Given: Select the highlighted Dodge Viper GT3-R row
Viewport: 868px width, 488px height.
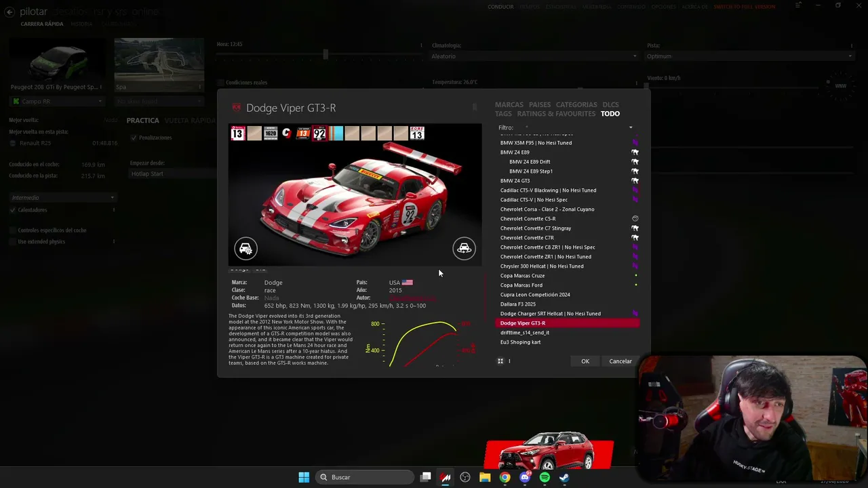Looking at the screenshot, I should pos(568,323).
